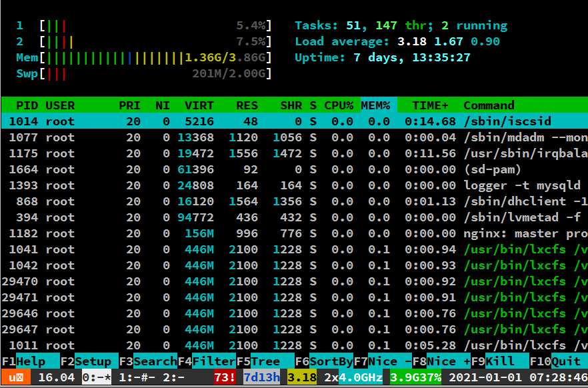Click the 7d13h uptime status indicator

tap(261, 377)
